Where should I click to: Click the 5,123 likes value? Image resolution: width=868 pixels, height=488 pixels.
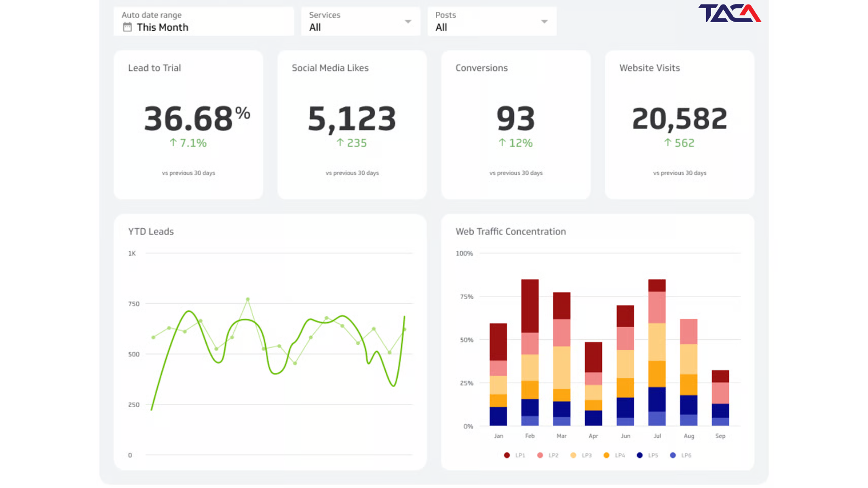[352, 119]
